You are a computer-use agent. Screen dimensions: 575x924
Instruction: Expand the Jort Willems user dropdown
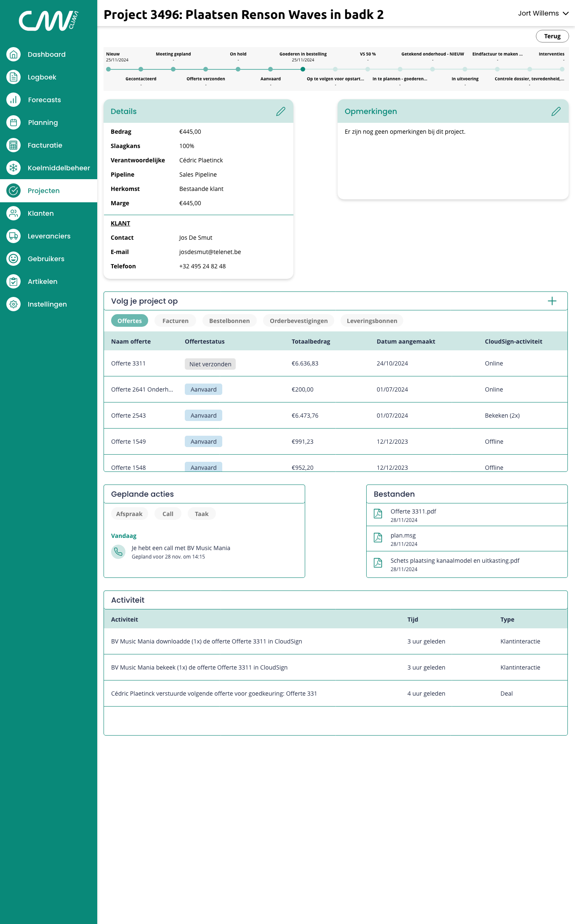point(543,13)
